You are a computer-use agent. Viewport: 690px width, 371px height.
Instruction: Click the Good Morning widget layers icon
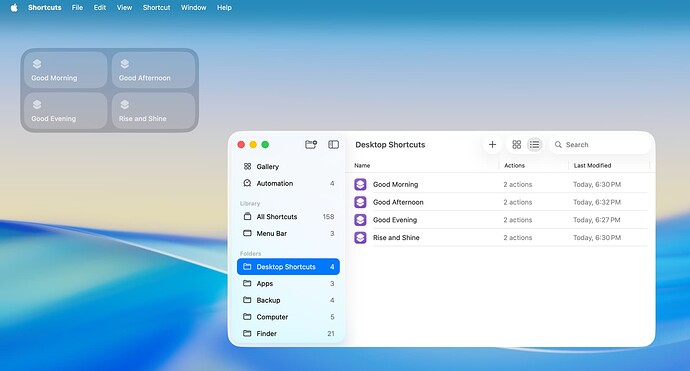tap(37, 64)
